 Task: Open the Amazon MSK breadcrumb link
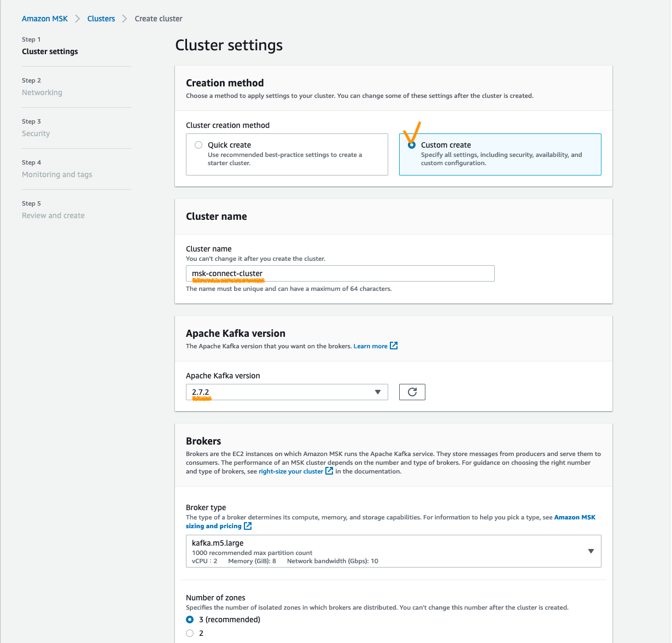click(45, 19)
